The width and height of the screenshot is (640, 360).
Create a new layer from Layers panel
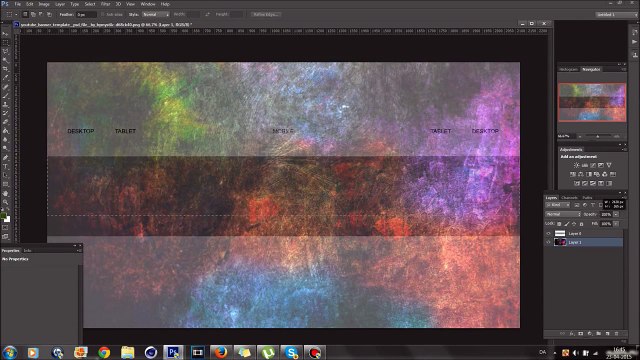point(607,333)
